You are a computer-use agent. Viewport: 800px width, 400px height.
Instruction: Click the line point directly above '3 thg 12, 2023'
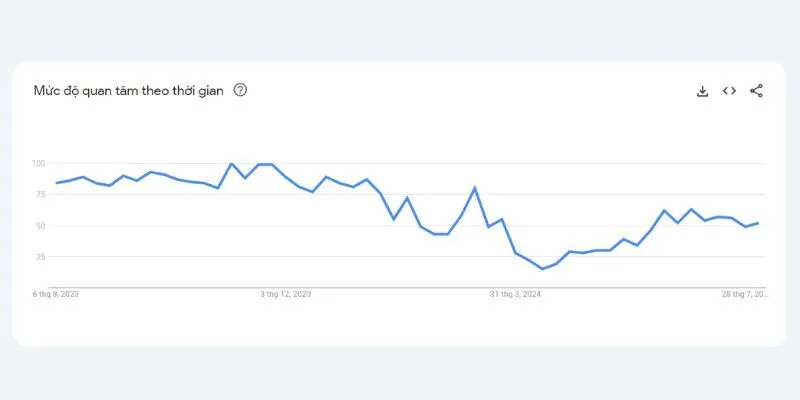(285, 177)
